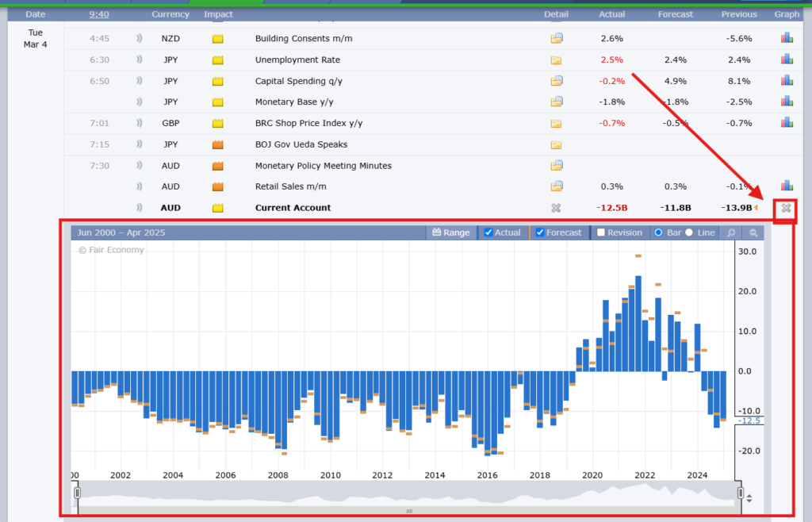Screen dimensions: 812x522
Task: Click the Actual column header
Action: pyautogui.click(x=611, y=14)
